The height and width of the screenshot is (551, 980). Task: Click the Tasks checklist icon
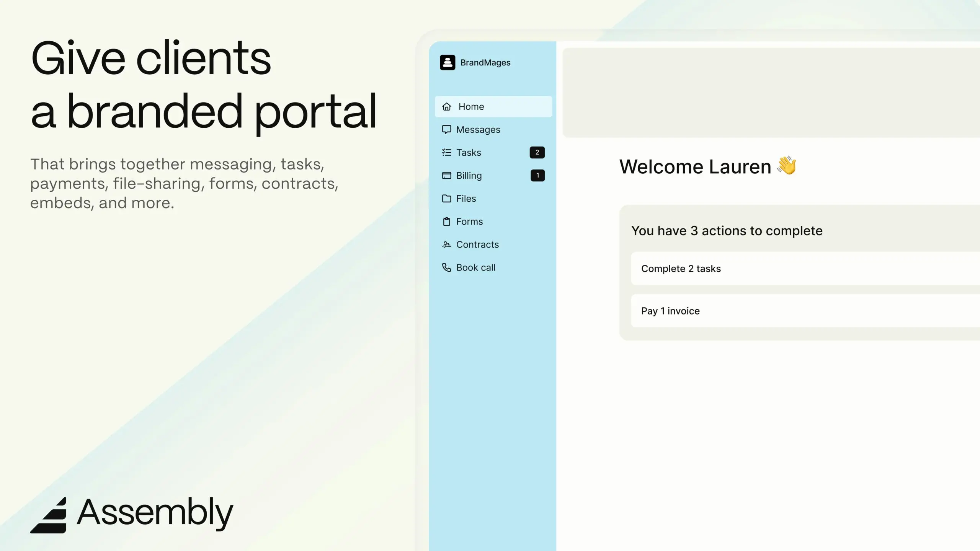point(446,153)
